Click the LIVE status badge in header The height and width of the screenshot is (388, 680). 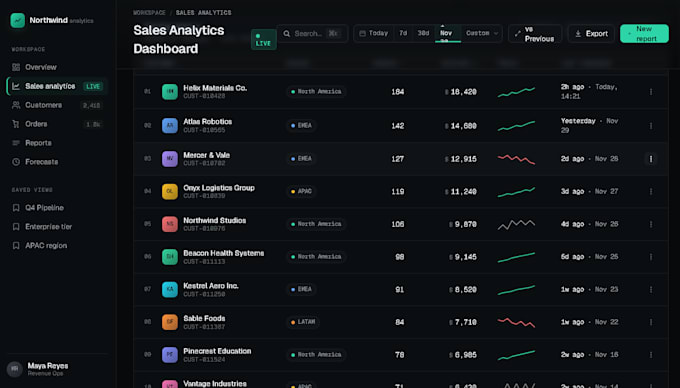click(264, 39)
